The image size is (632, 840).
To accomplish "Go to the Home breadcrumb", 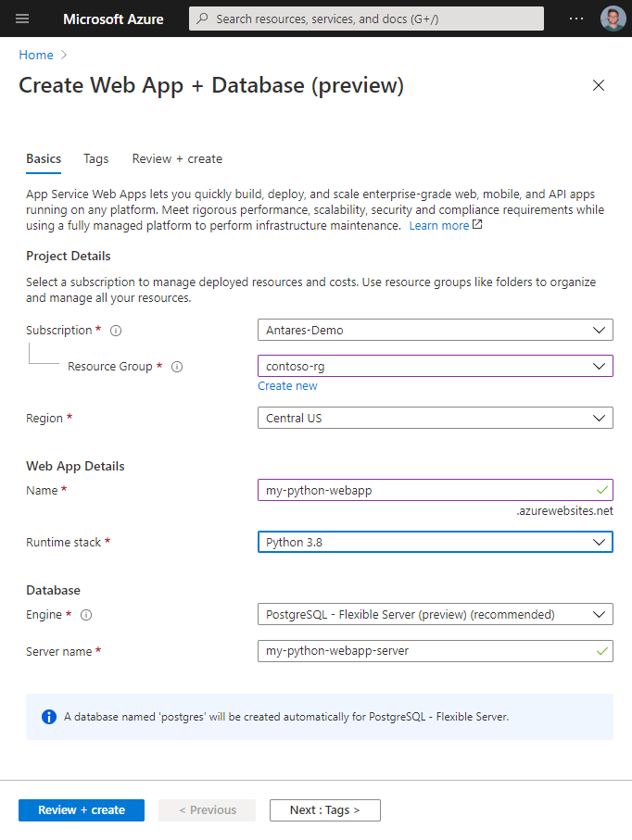I will click(36, 55).
